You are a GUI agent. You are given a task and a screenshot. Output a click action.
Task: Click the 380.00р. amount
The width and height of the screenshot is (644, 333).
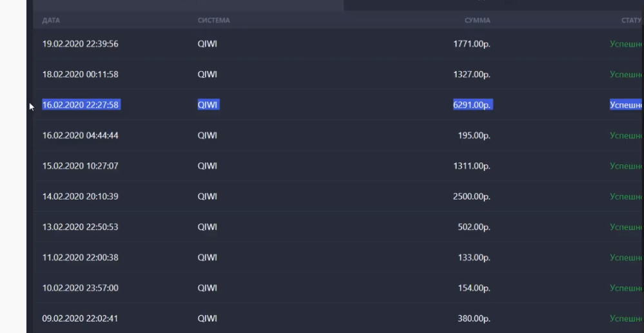pos(474,318)
